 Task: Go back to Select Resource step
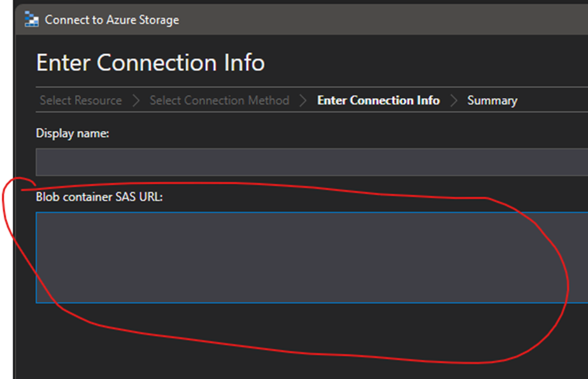[81, 101]
